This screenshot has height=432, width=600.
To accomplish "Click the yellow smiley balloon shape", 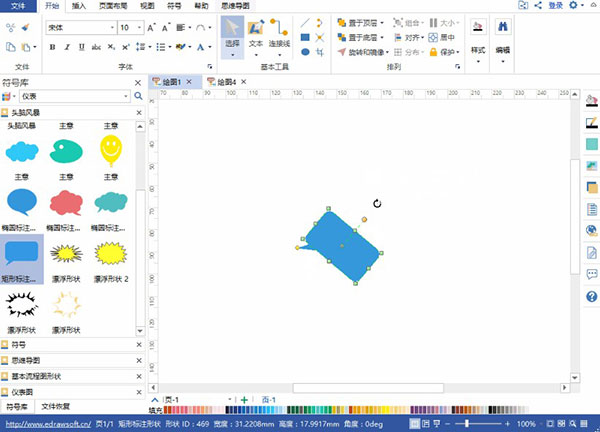I will 112,151.
